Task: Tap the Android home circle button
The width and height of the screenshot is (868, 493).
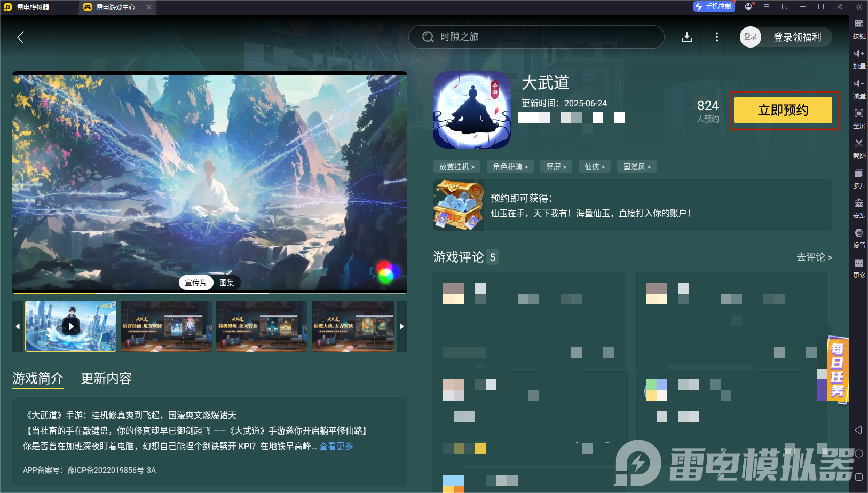Action: coord(858,453)
